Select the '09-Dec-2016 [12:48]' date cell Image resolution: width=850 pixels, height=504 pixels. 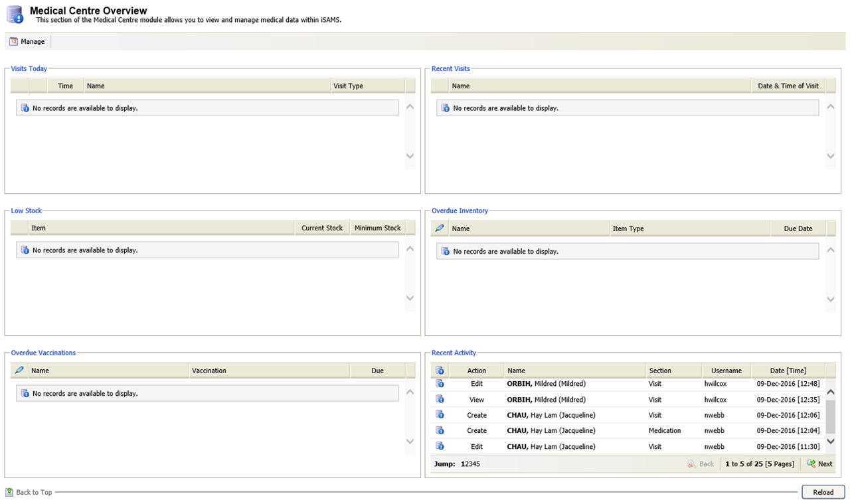[x=788, y=384]
